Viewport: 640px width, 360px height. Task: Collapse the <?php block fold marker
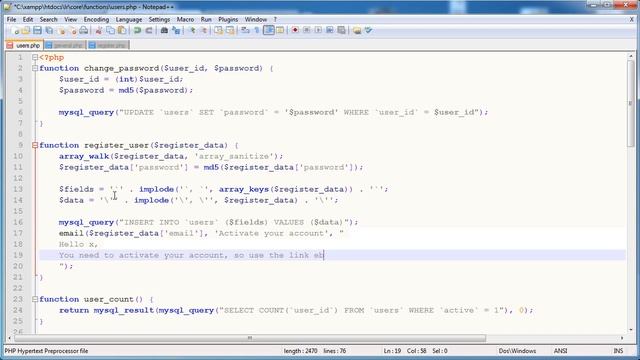click(35, 58)
